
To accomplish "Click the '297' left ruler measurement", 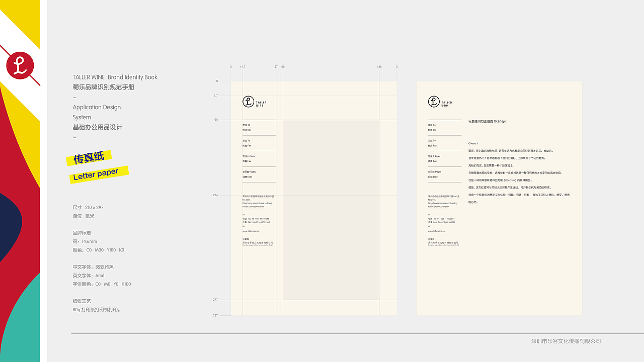I will pyautogui.click(x=215, y=316).
